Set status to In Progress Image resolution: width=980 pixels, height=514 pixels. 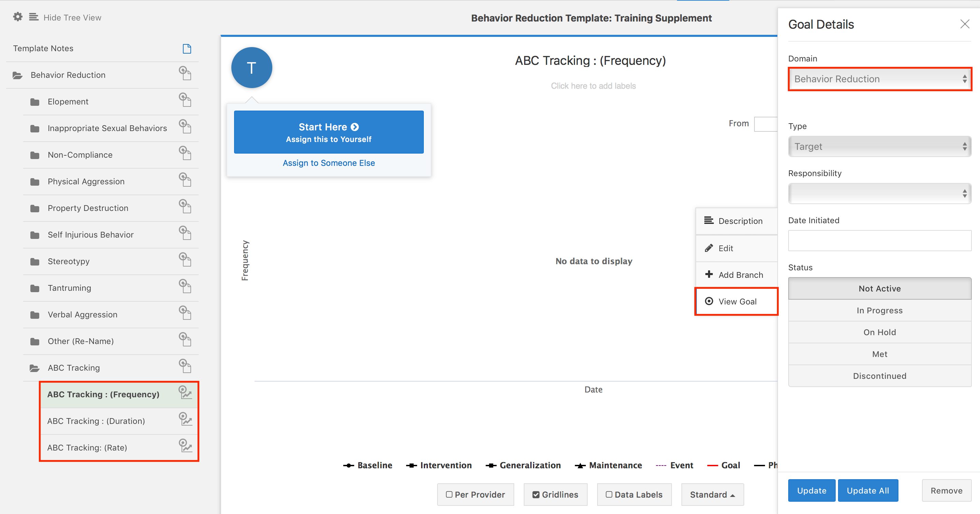(x=879, y=311)
